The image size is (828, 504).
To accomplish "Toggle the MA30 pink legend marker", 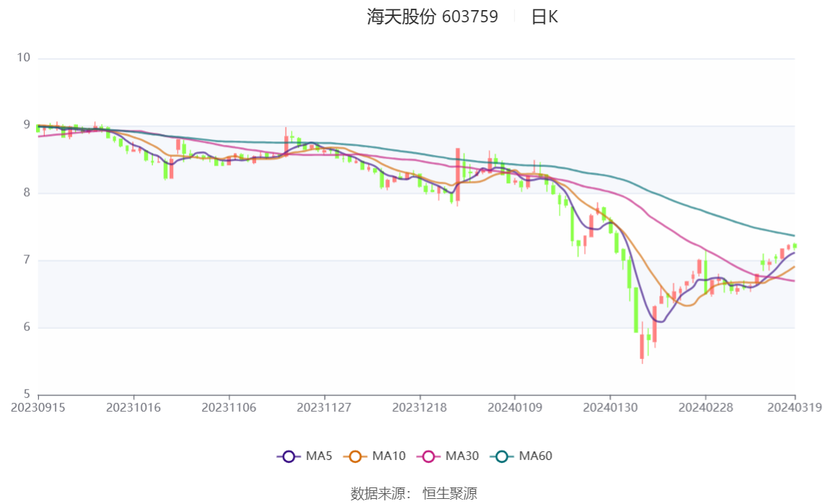I will (x=428, y=456).
